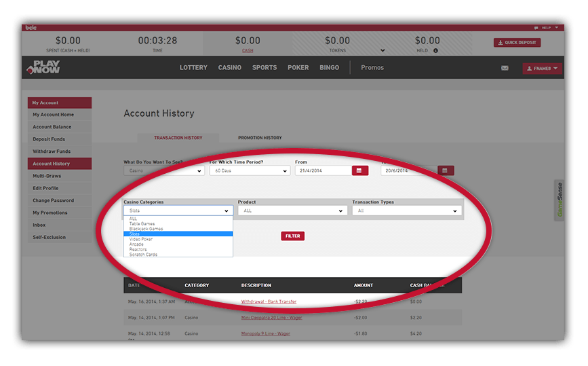
Task: Click the My Account sidebar header
Action: coord(60,103)
